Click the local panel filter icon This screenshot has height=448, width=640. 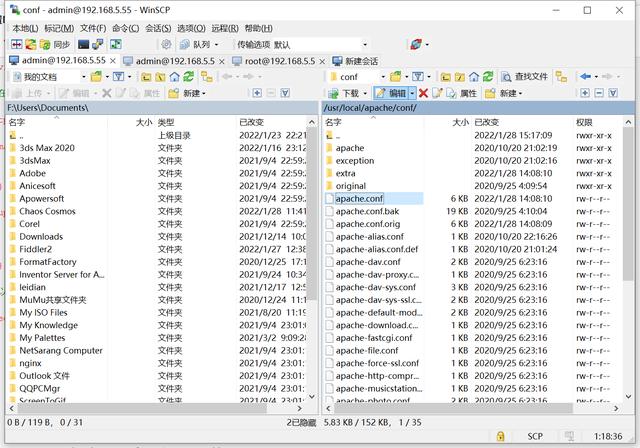click(118, 76)
